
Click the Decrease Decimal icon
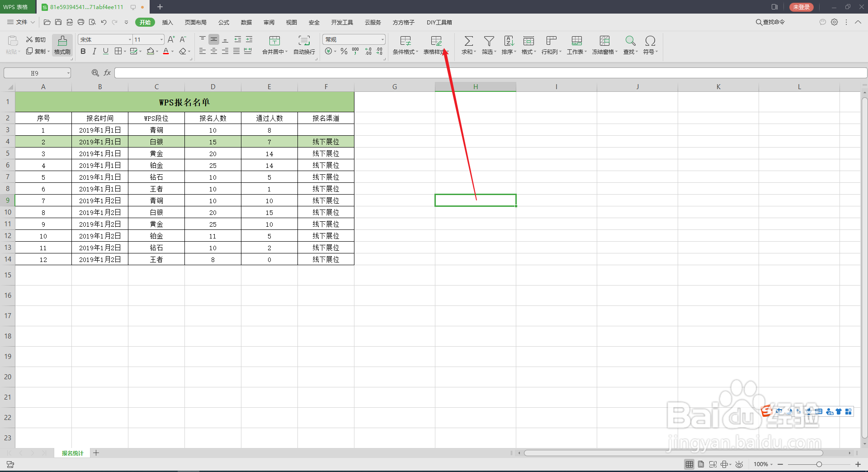(379, 51)
